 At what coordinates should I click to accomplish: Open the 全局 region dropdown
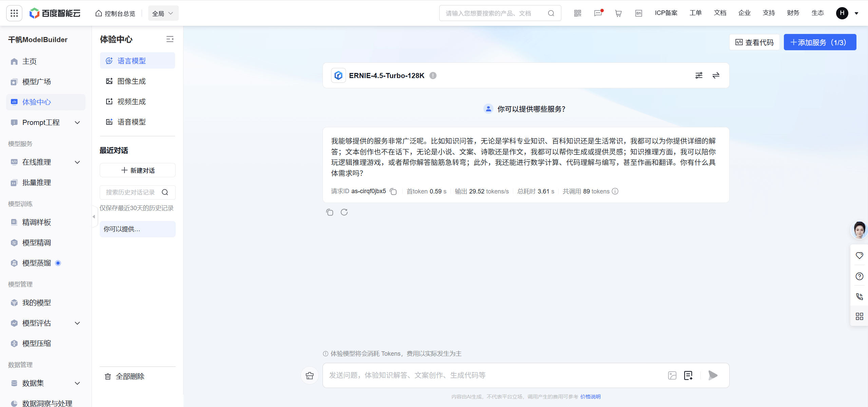click(x=163, y=13)
